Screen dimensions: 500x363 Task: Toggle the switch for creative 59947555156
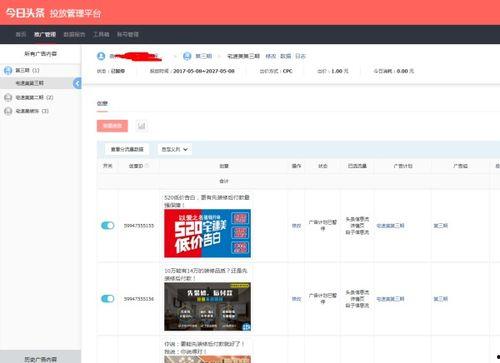pos(108,299)
